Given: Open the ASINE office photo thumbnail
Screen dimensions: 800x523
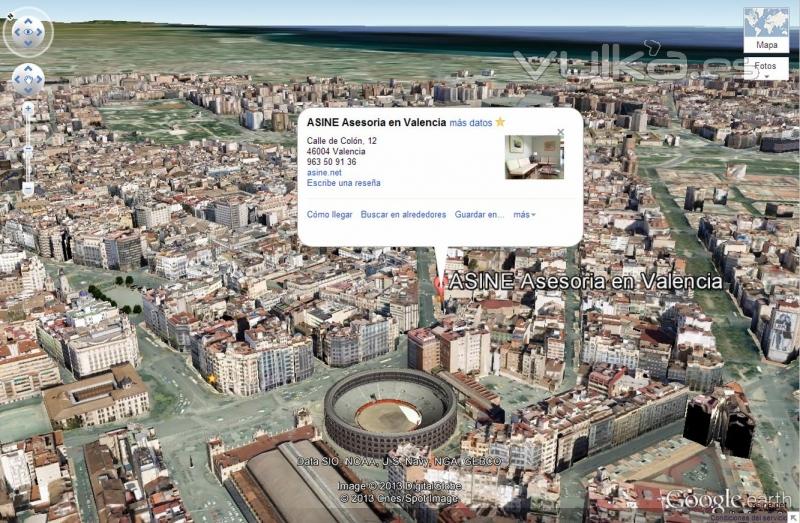Looking at the screenshot, I should tap(534, 157).
